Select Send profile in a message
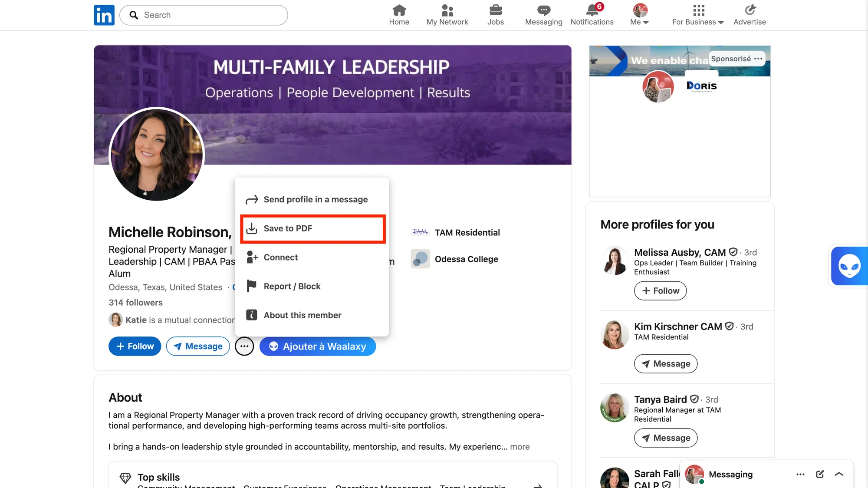This screenshot has height=488, width=868. click(312, 199)
